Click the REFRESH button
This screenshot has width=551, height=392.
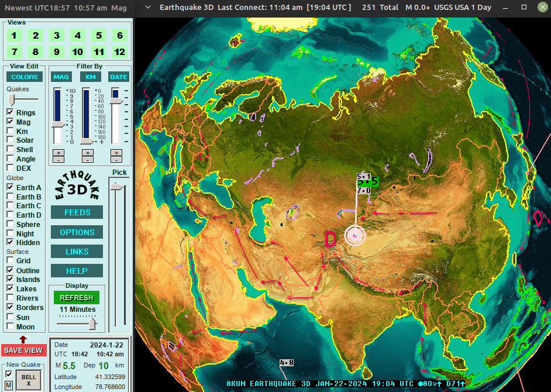click(x=77, y=297)
